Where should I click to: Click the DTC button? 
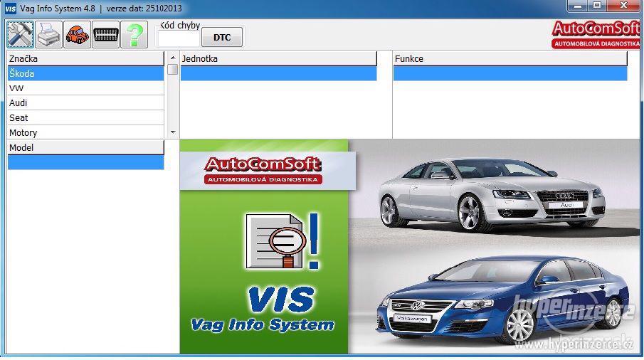pos(222,38)
